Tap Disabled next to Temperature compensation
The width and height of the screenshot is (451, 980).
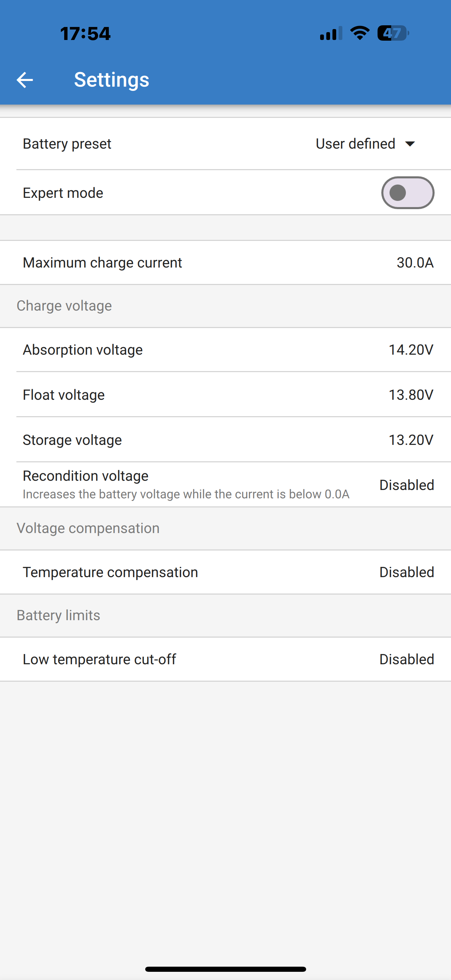pos(407,572)
